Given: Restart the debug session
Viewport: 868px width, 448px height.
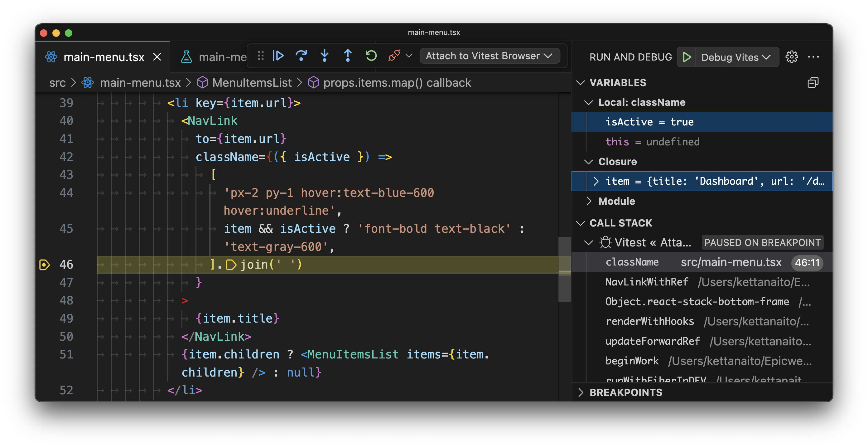Looking at the screenshot, I should (x=371, y=56).
